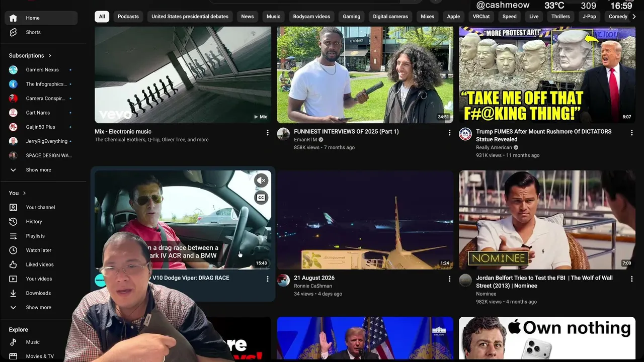
Task: Select the Digital cameras chip
Action: coord(390,17)
